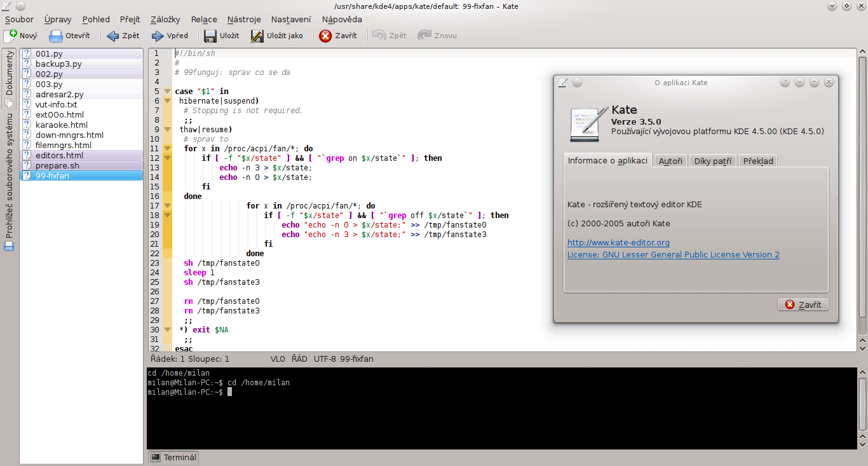
Task: Open the Záložky menu
Action: click(x=165, y=19)
